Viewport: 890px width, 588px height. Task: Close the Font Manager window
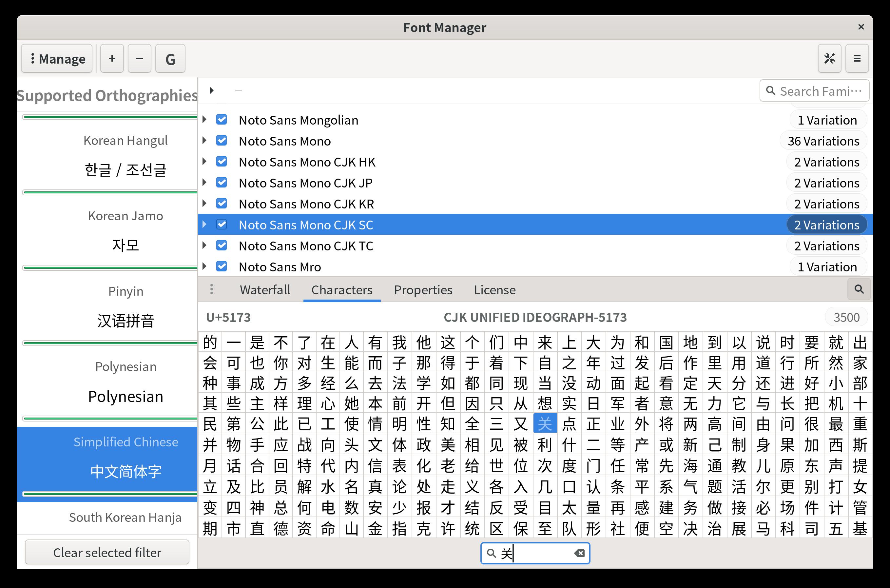pos(861,27)
